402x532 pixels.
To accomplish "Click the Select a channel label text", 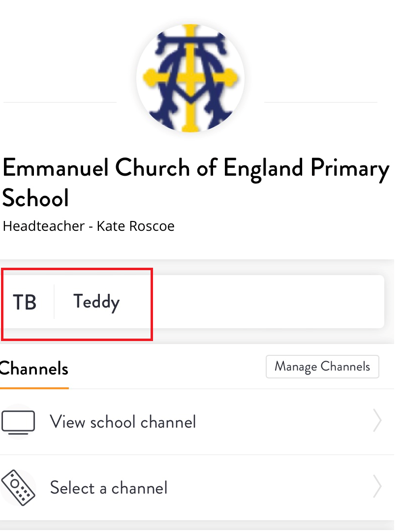I will [109, 488].
